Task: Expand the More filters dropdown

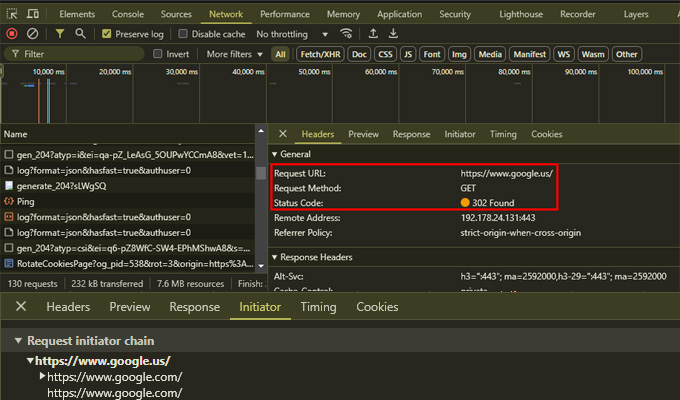Action: [x=234, y=54]
